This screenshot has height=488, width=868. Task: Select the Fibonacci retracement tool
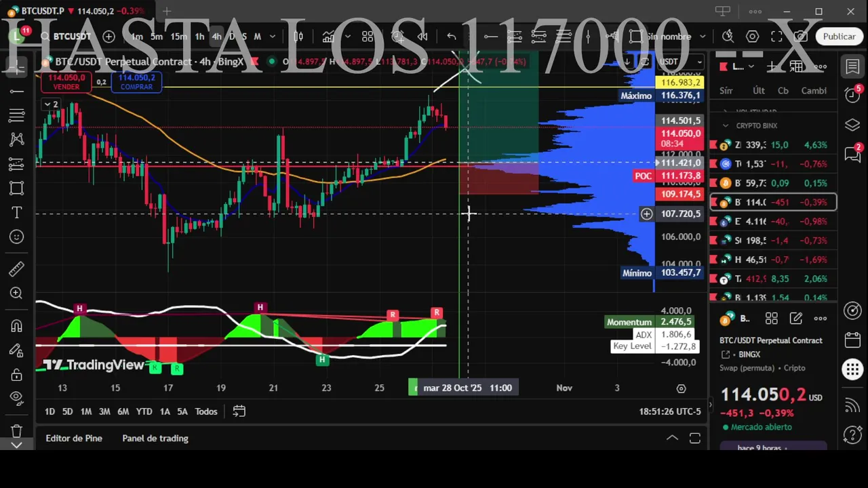[x=17, y=115]
